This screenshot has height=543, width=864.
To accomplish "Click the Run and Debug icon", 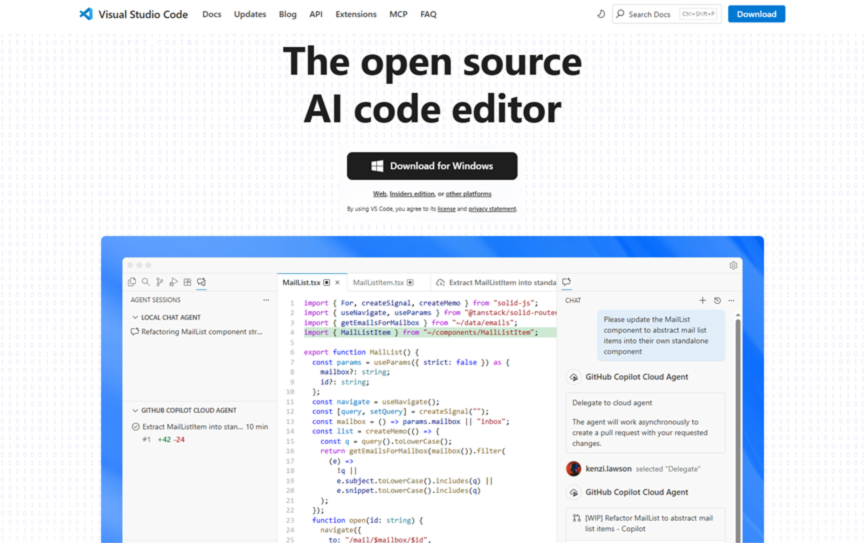I will pyautogui.click(x=174, y=282).
